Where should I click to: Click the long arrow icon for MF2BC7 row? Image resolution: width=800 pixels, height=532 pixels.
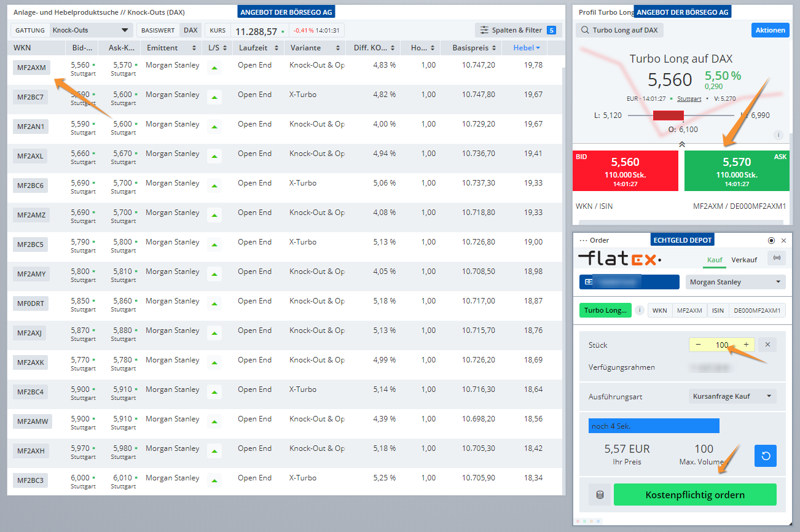[214, 97]
